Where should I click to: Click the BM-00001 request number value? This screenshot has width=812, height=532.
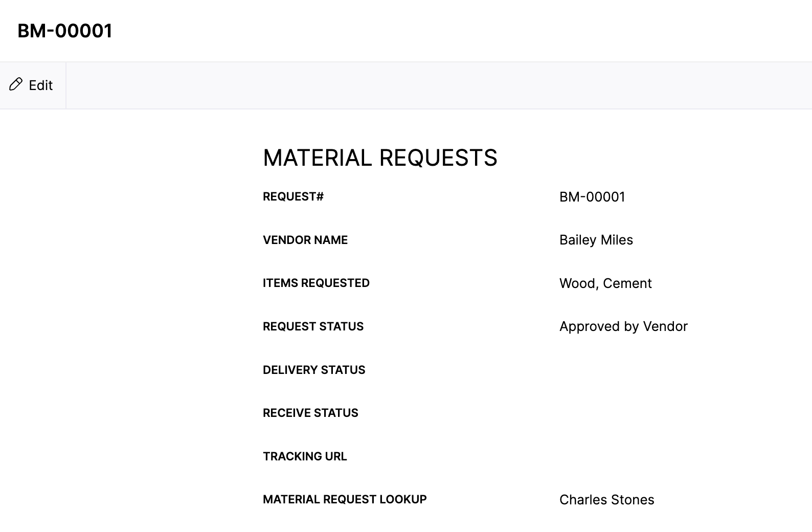click(592, 197)
